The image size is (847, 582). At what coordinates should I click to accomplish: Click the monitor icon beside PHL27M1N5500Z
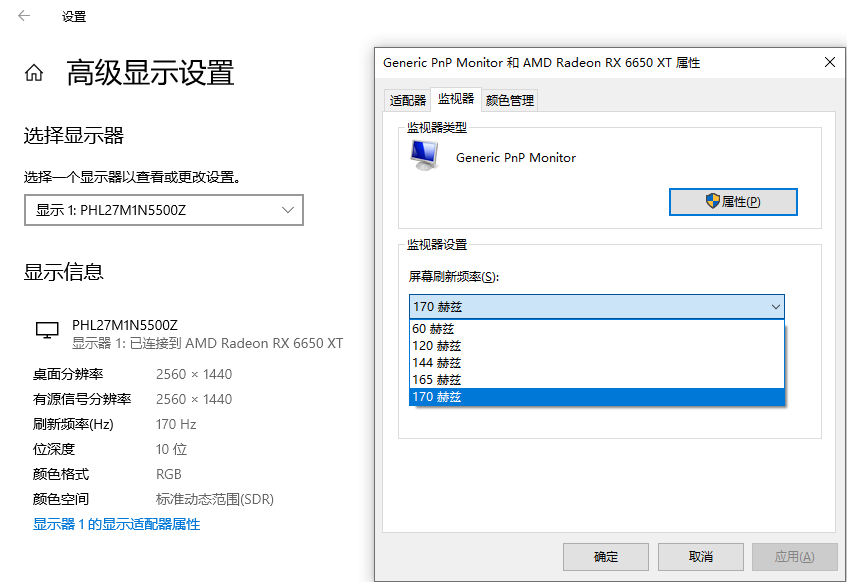point(47,330)
